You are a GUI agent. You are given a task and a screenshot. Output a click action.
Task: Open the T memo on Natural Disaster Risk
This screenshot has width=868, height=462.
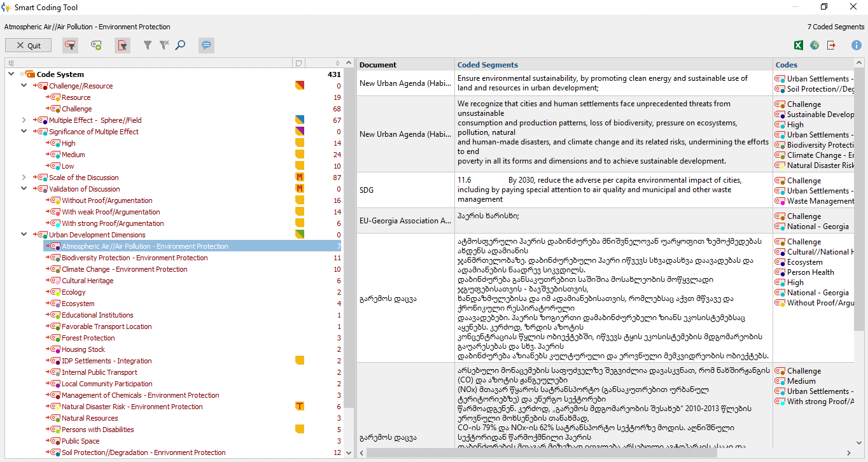[299, 407]
